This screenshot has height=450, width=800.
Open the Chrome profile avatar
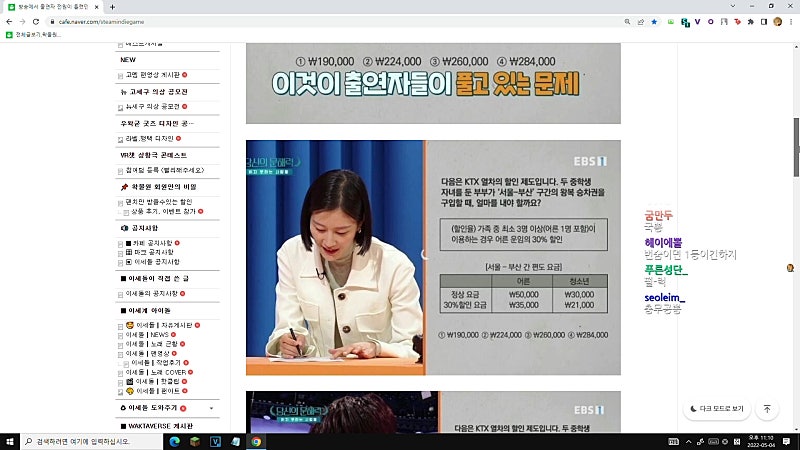(x=778, y=22)
